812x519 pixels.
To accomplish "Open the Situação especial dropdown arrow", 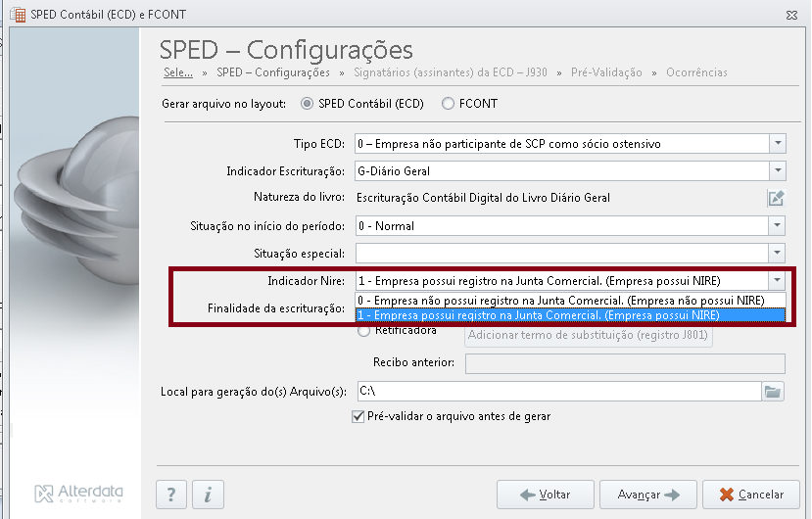I will tap(777, 254).
